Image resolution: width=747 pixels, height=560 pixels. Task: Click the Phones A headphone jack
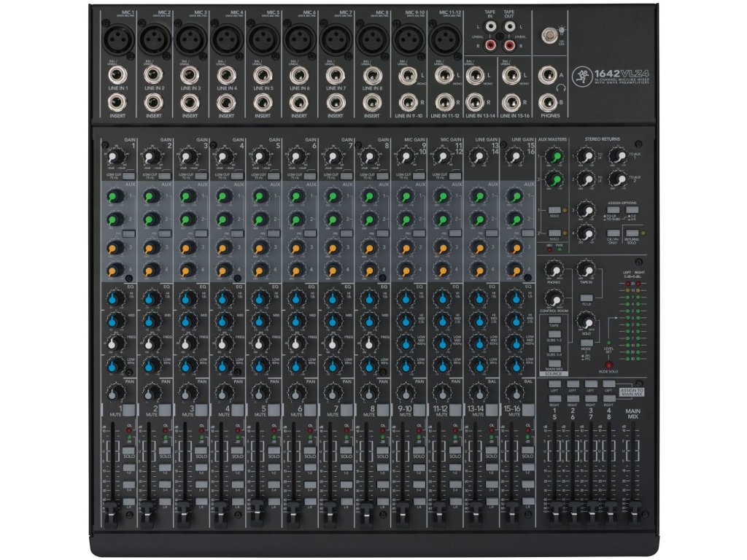point(548,75)
